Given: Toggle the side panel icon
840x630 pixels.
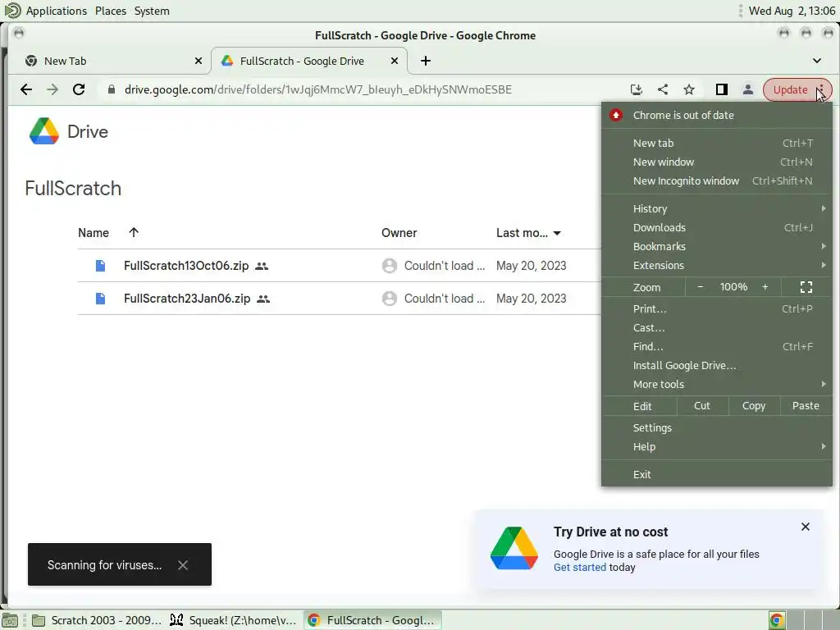Looking at the screenshot, I should [722, 89].
